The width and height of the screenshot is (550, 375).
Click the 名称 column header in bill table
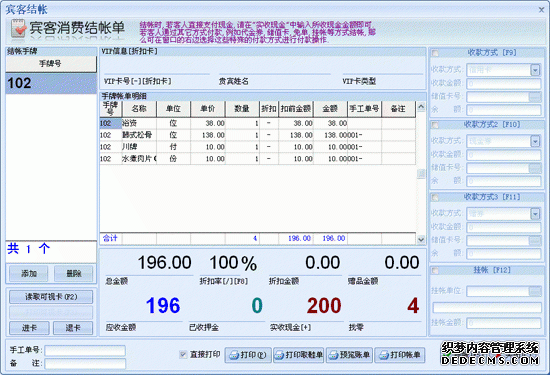click(x=139, y=109)
